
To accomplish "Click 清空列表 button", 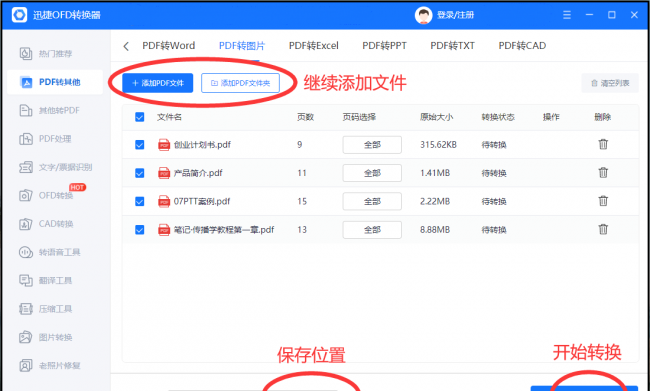I will [x=610, y=83].
